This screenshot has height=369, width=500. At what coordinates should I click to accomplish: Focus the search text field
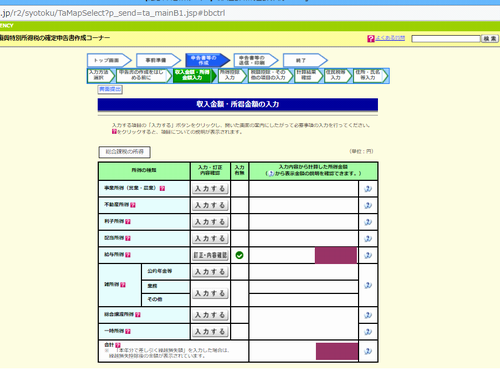446,39
